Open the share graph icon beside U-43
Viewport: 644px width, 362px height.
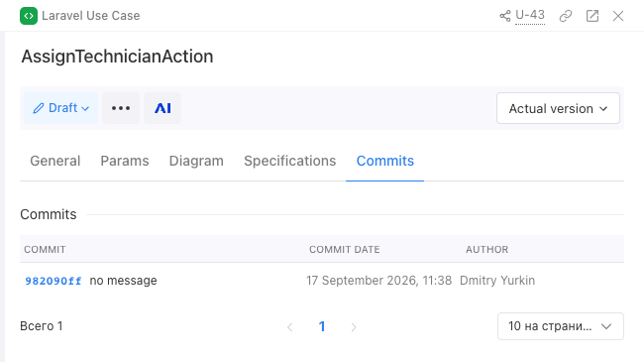click(505, 16)
